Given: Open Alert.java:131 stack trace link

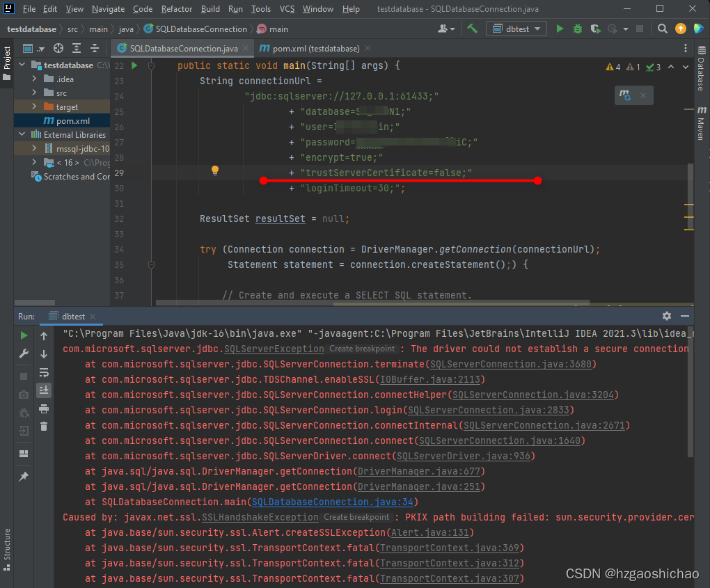Looking at the screenshot, I should coord(430,532).
